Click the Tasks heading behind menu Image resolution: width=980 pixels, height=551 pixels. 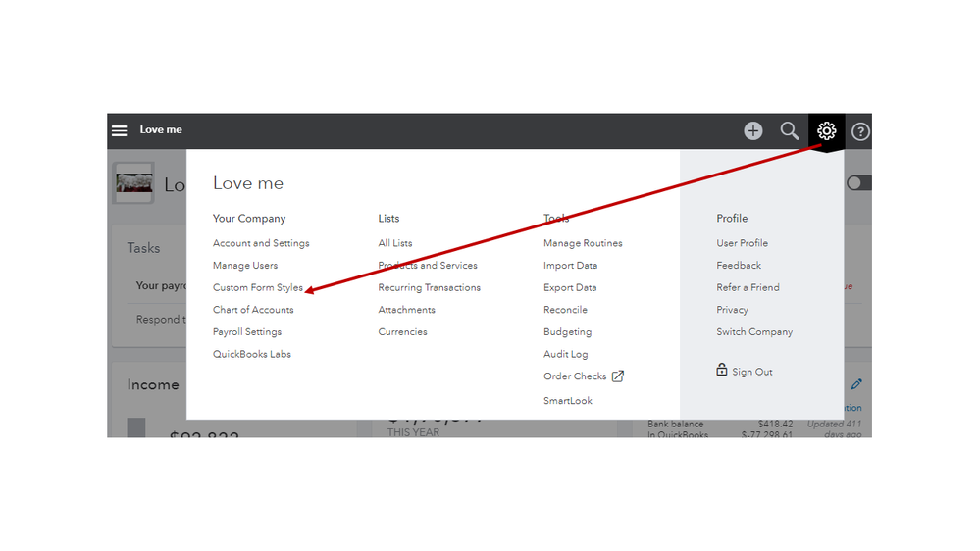(143, 248)
